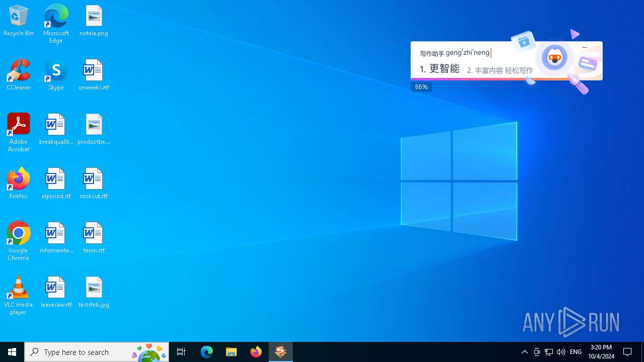
Task: Select the testsfeb.jpg image icon
Action: click(94, 293)
